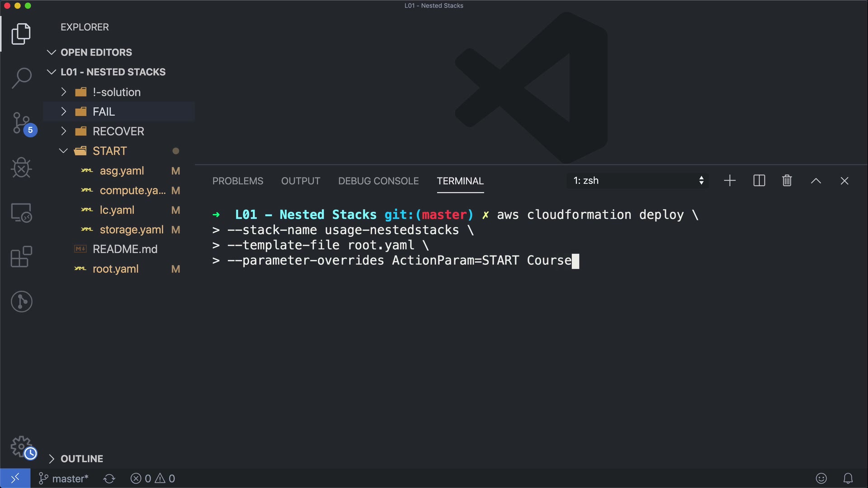The image size is (868, 488).
Task: Click errors and warnings count in status bar
Action: [x=153, y=479]
